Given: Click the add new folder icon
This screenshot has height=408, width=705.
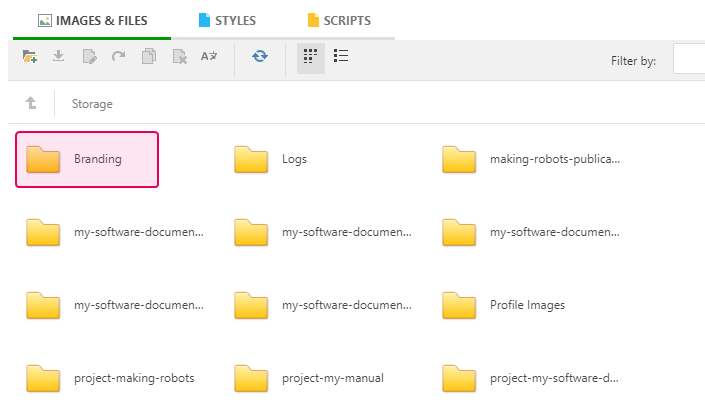Looking at the screenshot, I should click(x=30, y=57).
